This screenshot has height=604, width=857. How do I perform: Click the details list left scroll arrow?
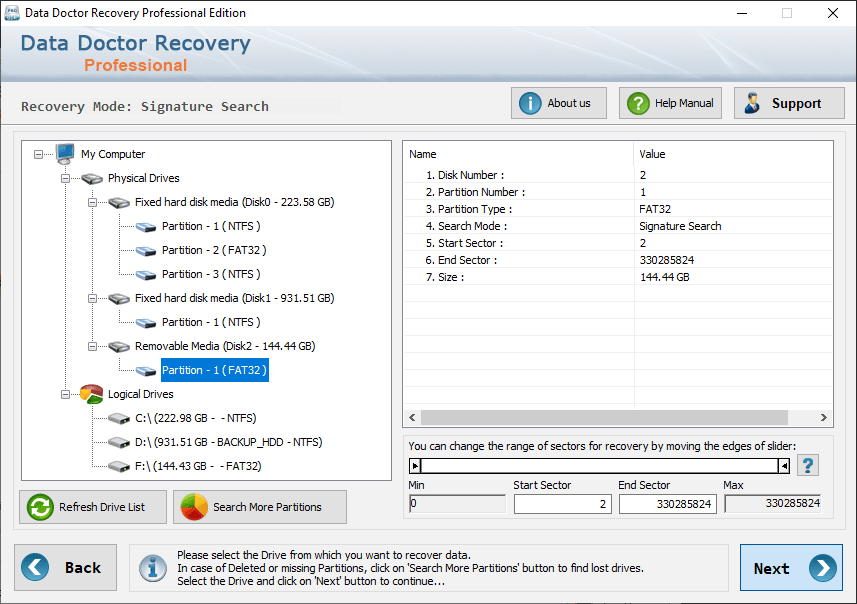click(x=412, y=418)
